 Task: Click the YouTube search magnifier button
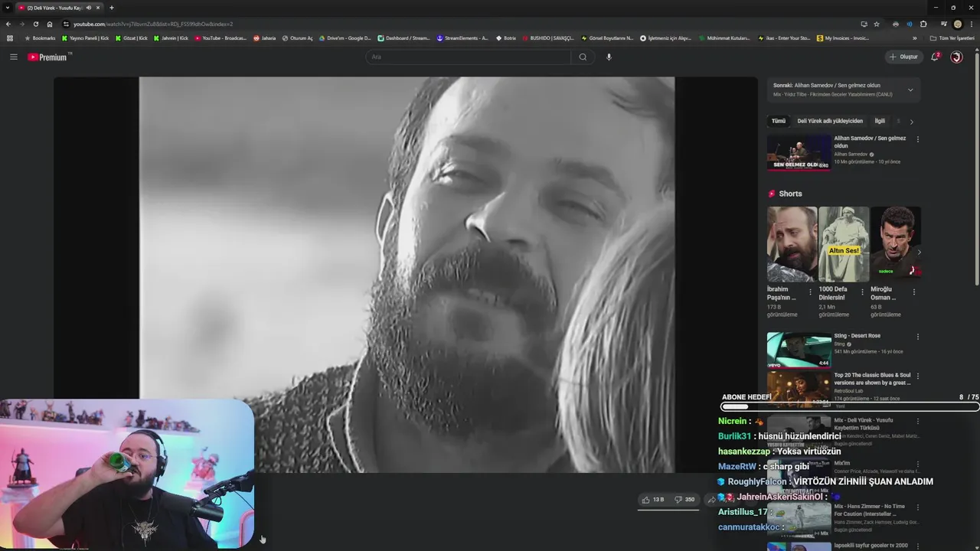coord(583,57)
